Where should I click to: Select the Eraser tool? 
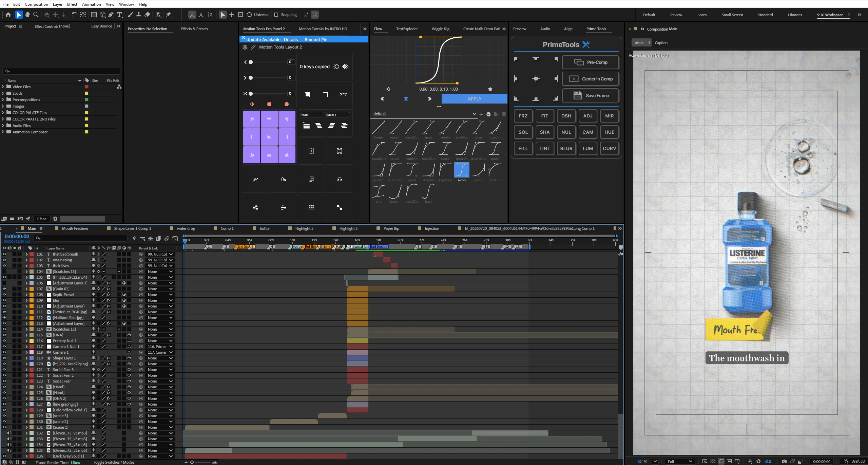[x=147, y=15]
